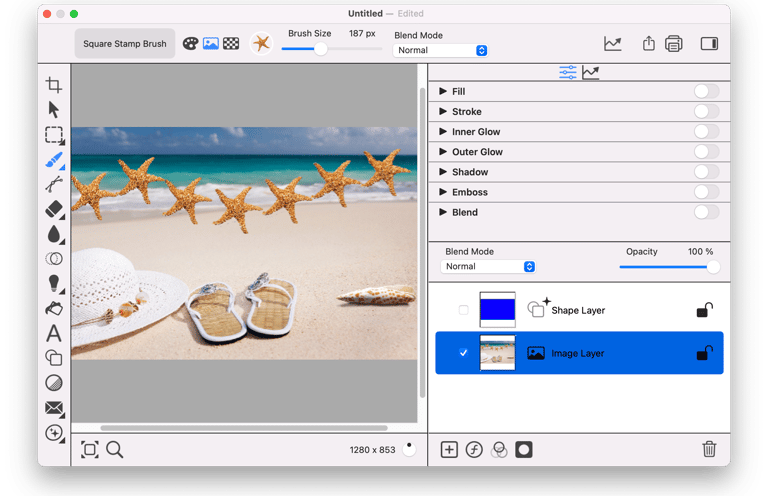The image size is (768, 496).
Task: Click the Print icon in toolbar
Action: (674, 44)
